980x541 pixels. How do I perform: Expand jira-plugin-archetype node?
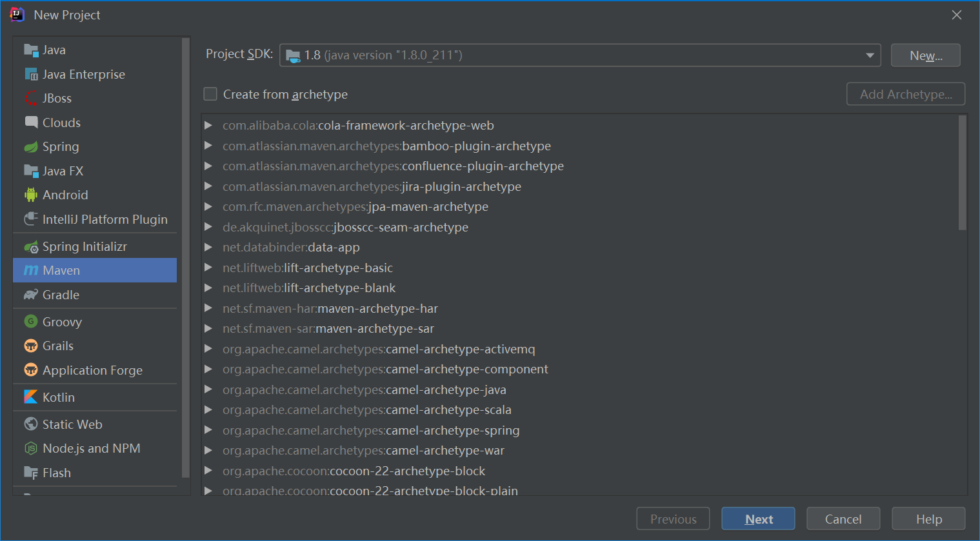tap(208, 186)
